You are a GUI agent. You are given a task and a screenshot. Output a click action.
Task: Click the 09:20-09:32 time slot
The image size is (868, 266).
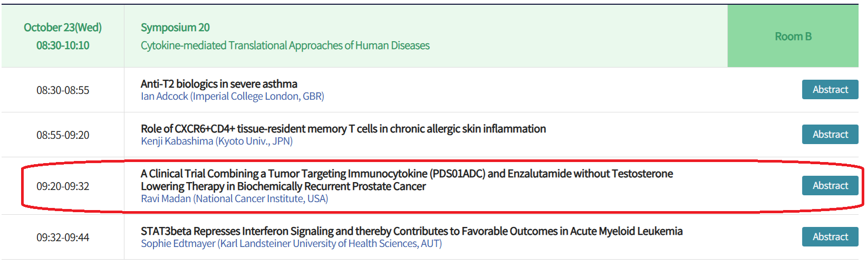(x=63, y=186)
